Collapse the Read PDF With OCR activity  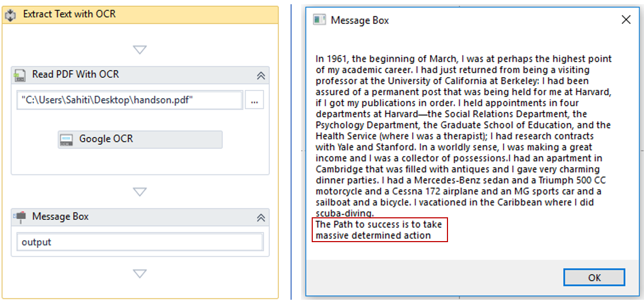coord(260,75)
